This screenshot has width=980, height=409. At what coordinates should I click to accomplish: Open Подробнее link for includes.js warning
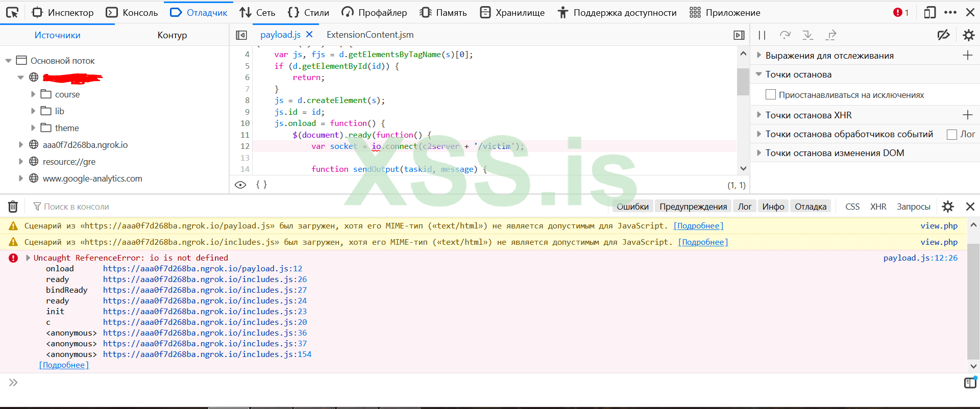[x=703, y=242]
